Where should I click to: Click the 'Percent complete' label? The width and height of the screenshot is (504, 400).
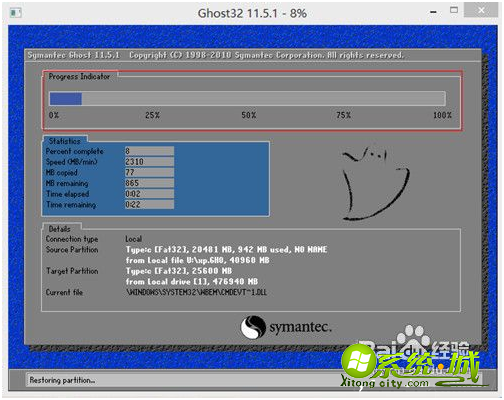(x=75, y=151)
